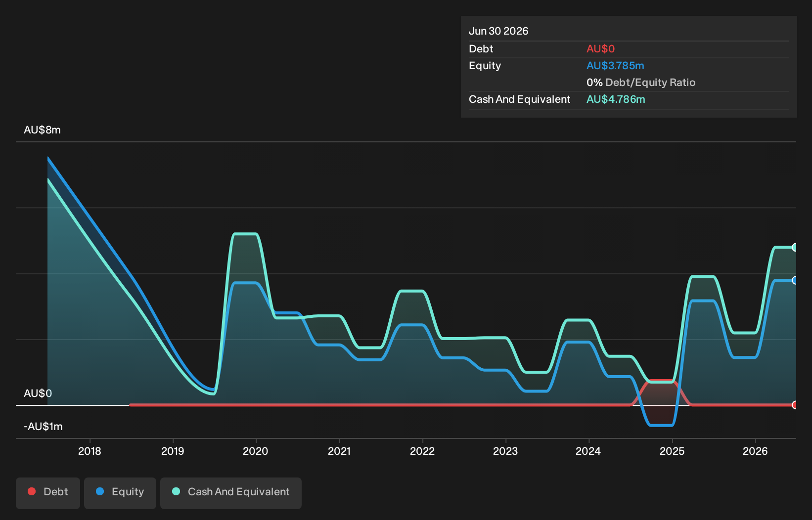The image size is (812, 520).
Task: Click the 2026 x-axis label
Action: [x=755, y=451]
